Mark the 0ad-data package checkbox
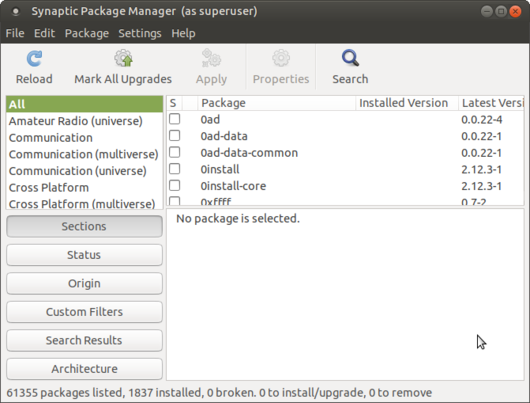The height and width of the screenshot is (403, 530). (174, 136)
